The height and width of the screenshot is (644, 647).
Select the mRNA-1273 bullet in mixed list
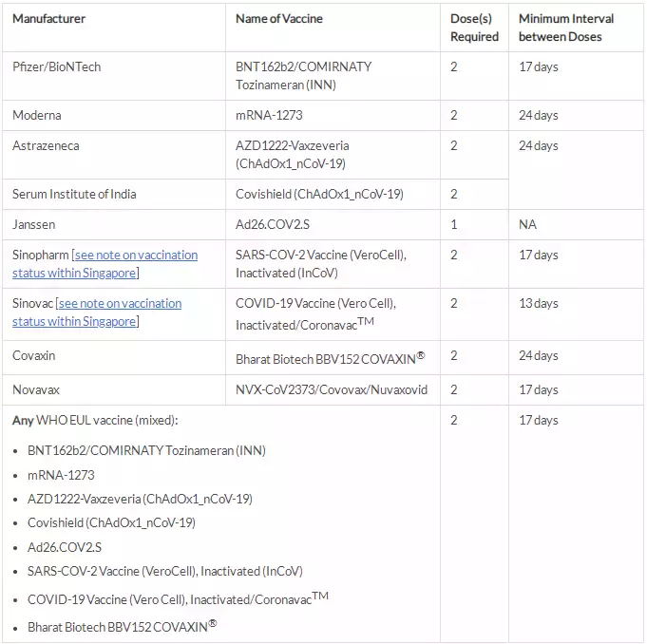(x=61, y=475)
